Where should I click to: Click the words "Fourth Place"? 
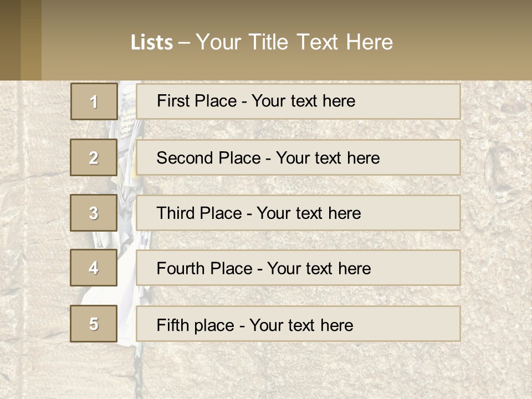pyautogui.click(x=204, y=269)
